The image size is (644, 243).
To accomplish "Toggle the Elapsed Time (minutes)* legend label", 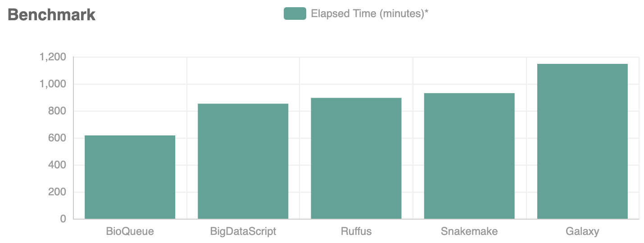I will click(370, 14).
